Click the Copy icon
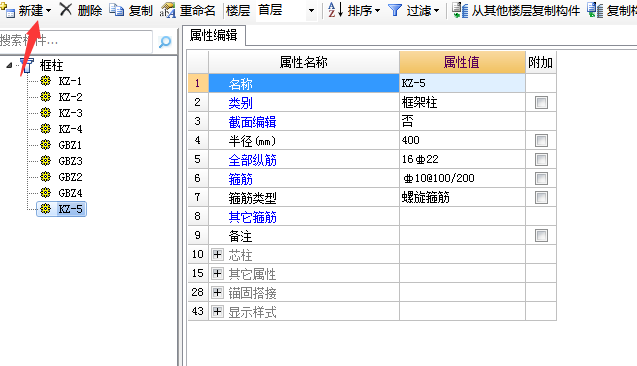The width and height of the screenshot is (637, 366). pyautogui.click(x=117, y=9)
